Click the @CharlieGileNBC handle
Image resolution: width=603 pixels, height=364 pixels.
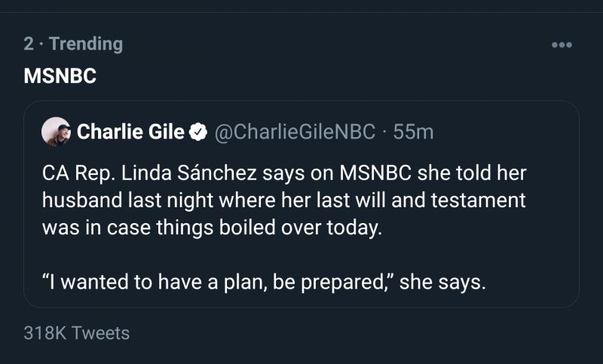[x=295, y=133]
